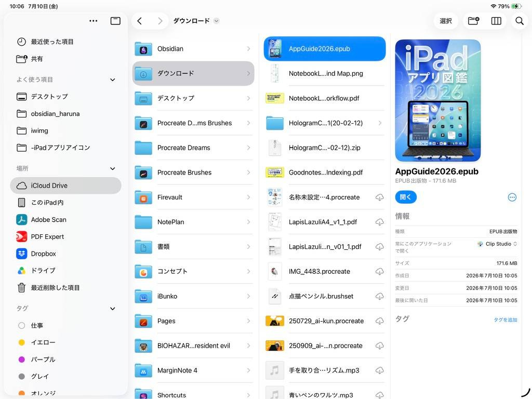Open search with the magnifier icon
Viewport: 532px width, 399px height.
(x=520, y=21)
